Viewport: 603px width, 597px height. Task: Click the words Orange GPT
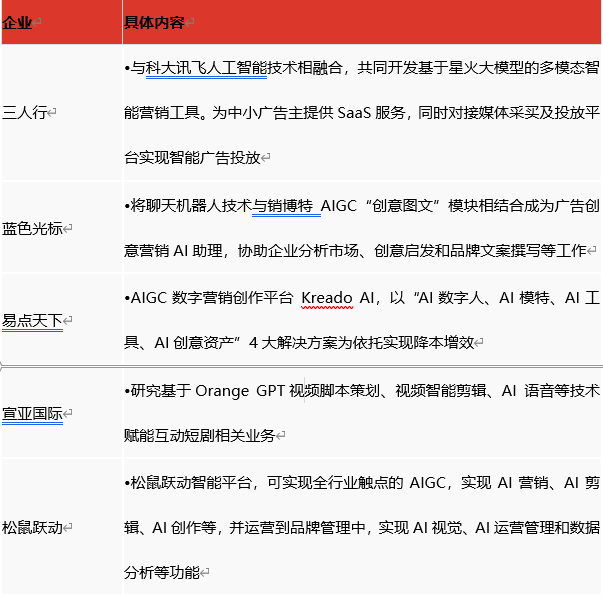point(240,391)
